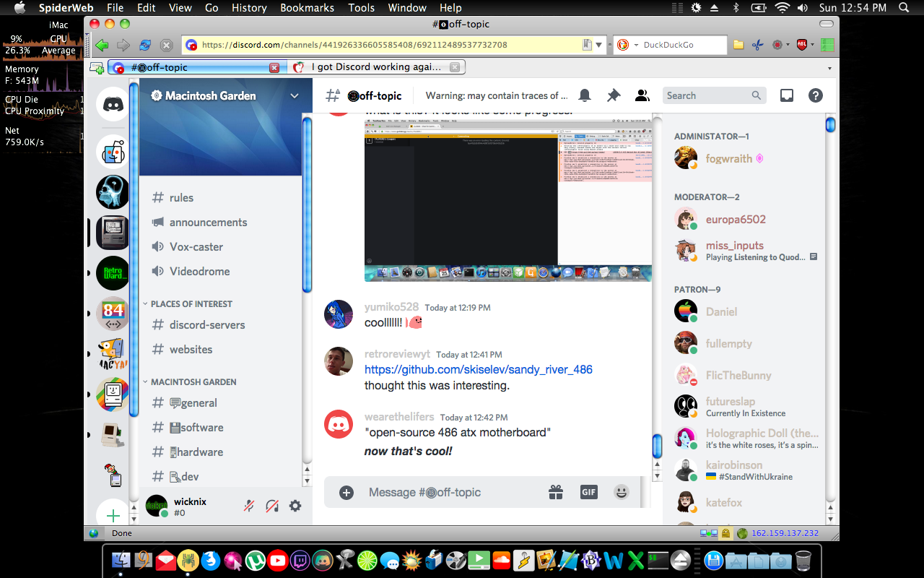Reload the page in SpiderWeb toolbar
Screen dimensions: 924x578
145,45
